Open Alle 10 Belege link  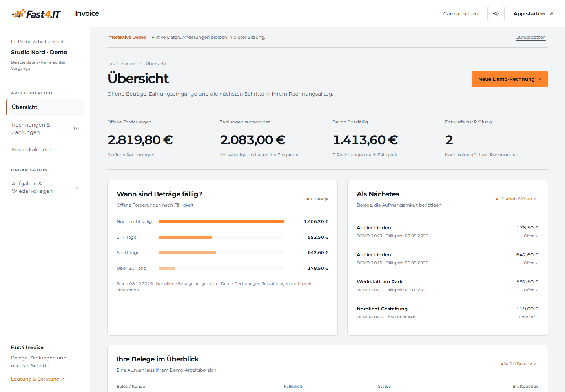click(518, 364)
